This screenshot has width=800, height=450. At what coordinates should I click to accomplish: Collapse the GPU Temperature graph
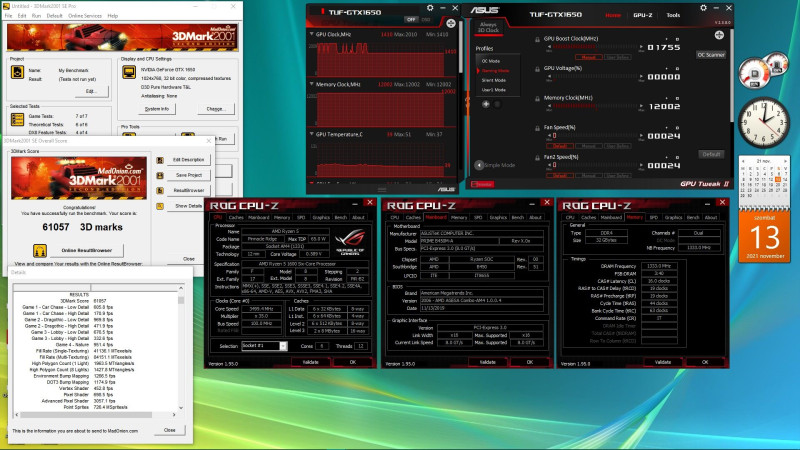[311, 134]
